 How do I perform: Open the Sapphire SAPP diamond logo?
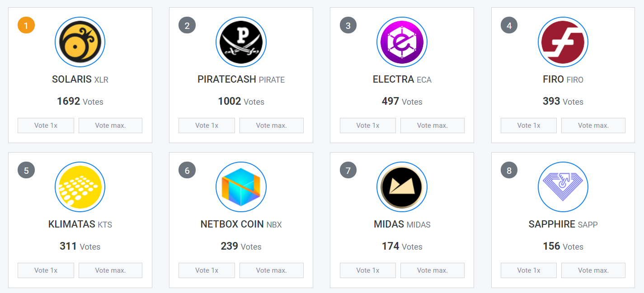(563, 187)
